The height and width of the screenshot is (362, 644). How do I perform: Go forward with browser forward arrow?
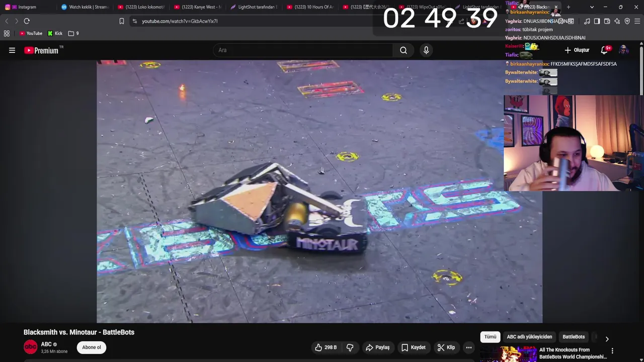point(17,21)
